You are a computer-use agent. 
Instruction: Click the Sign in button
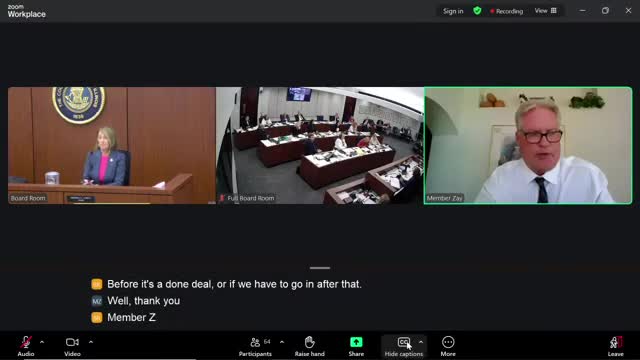(x=453, y=11)
